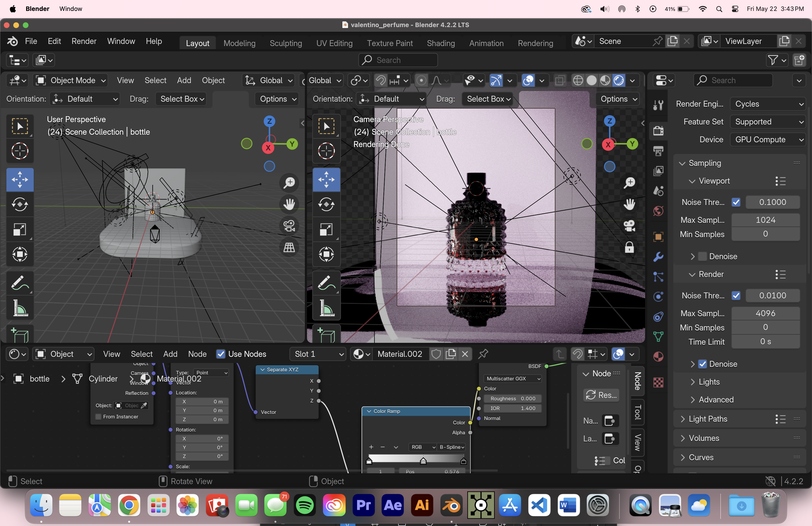812x526 pixels.
Task: Toggle From Instancer checkbox
Action: point(99,417)
